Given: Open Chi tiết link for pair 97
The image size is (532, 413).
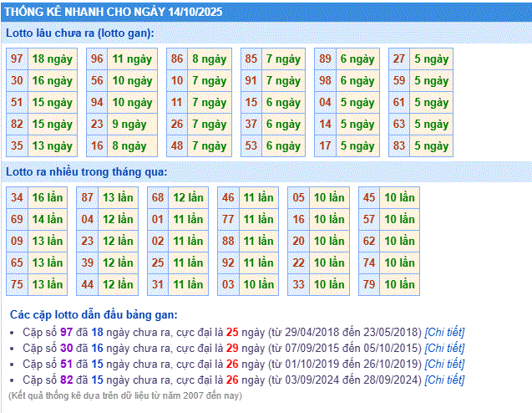Looking at the screenshot, I should 444,332.
